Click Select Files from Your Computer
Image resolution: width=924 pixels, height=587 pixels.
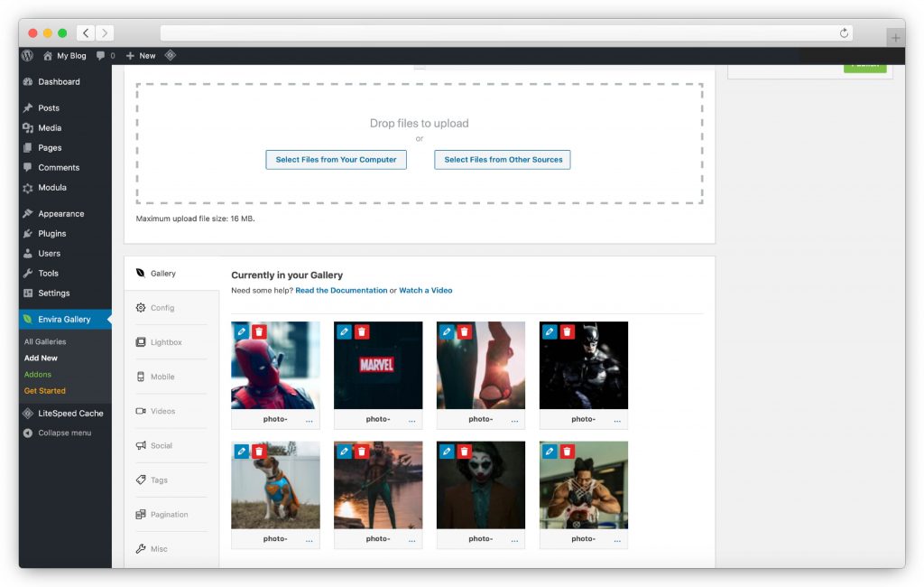(336, 159)
